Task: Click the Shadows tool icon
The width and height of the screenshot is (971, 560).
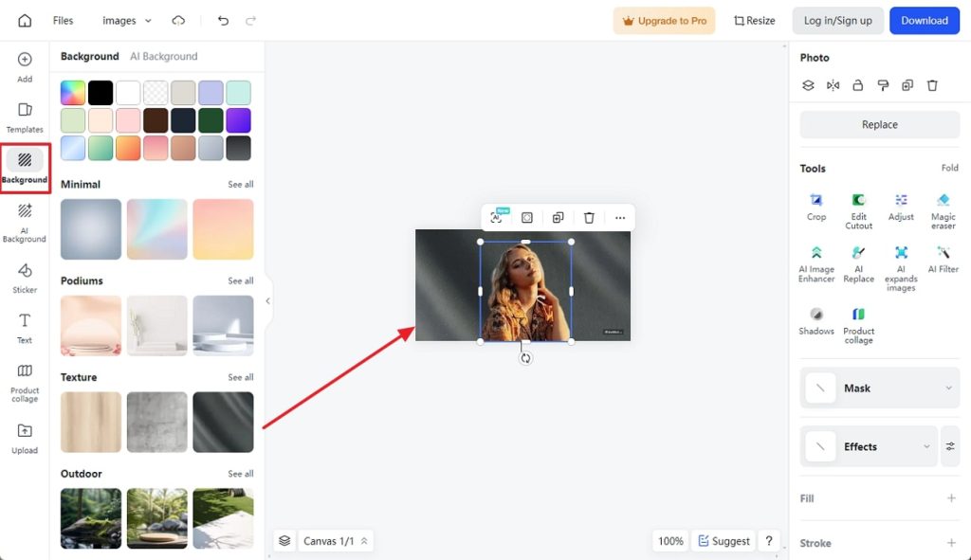Action: coord(815,319)
